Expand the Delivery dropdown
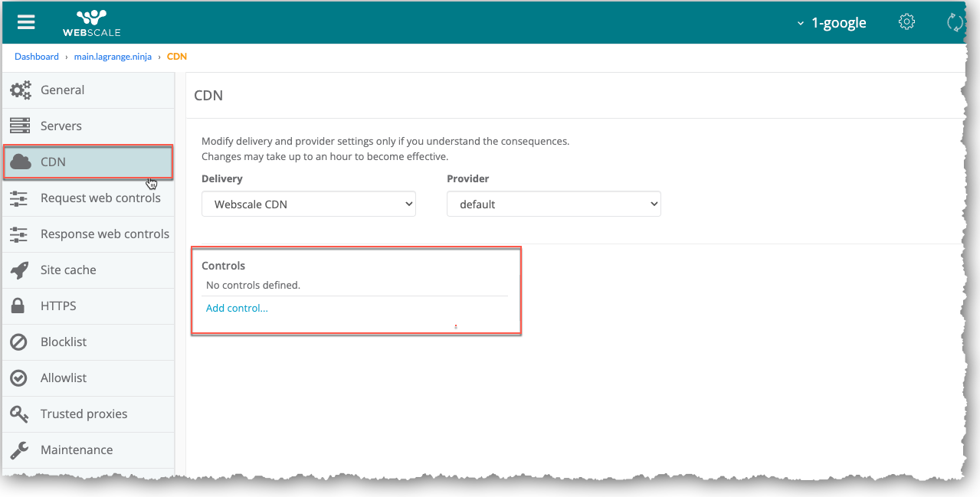The width and height of the screenshot is (980, 497). point(308,204)
